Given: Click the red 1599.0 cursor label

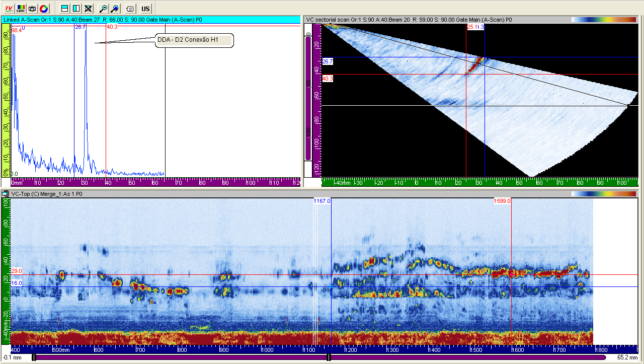Looking at the screenshot, I should [502, 201].
